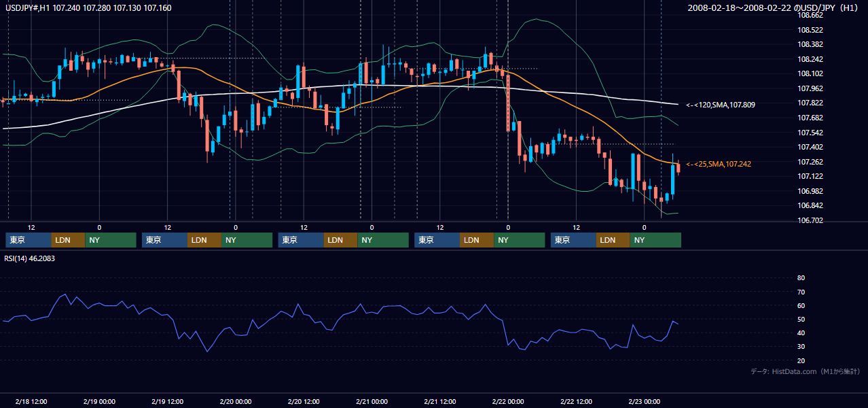Click price axis value 107.402

click(810, 147)
